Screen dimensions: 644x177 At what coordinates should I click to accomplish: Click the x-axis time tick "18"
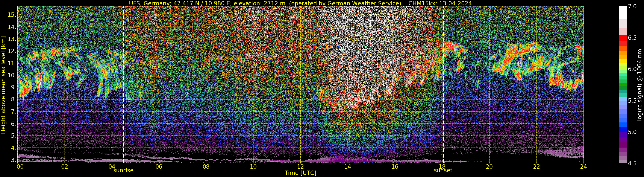[442, 166]
